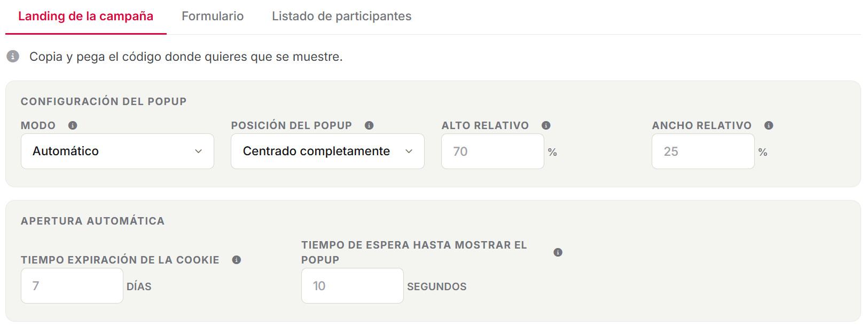Screen dimensions: 868x327
Task: Click the Apertura automática section heading
Action: (x=92, y=221)
